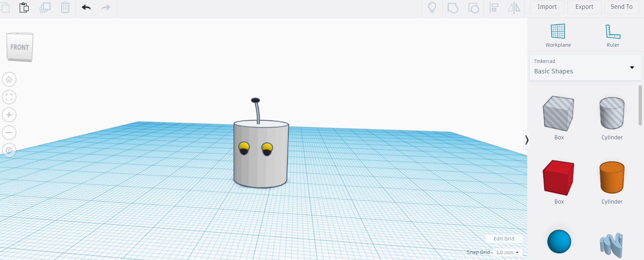
Task: Click the Edit Grid button
Action: tap(504, 239)
